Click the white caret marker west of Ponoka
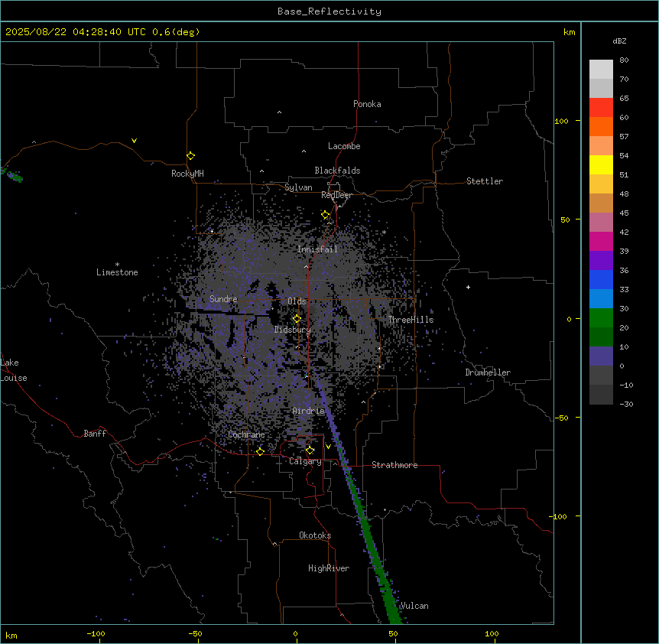This screenshot has width=659, height=644. 279,112
